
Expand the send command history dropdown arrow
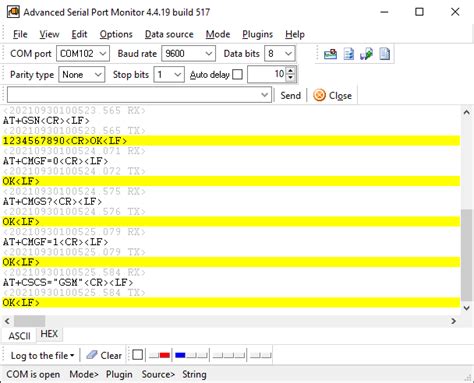tap(265, 95)
